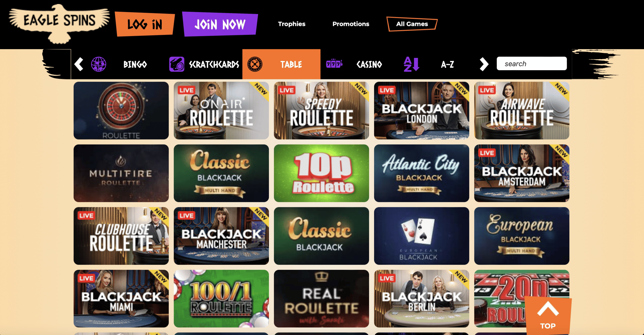Focus the game search field

(x=532, y=63)
